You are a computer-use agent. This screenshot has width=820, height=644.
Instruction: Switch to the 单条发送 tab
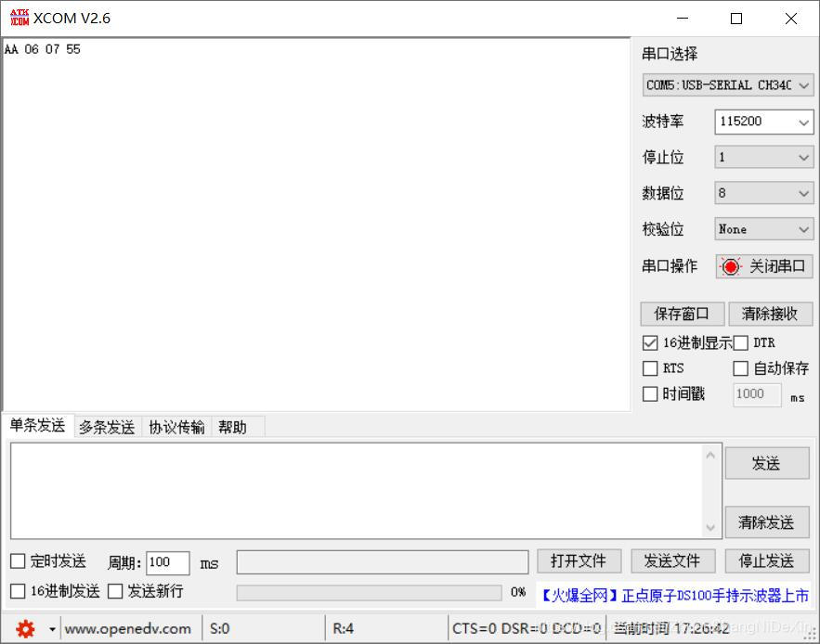click(x=38, y=426)
